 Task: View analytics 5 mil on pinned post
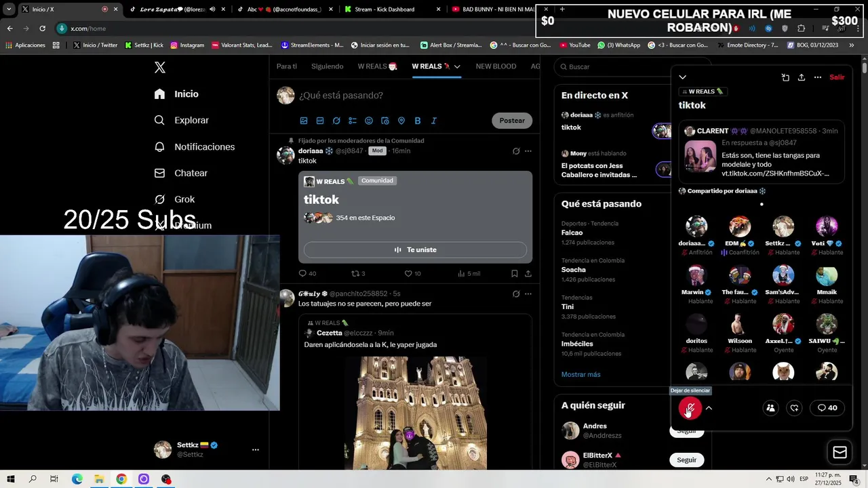point(469,274)
